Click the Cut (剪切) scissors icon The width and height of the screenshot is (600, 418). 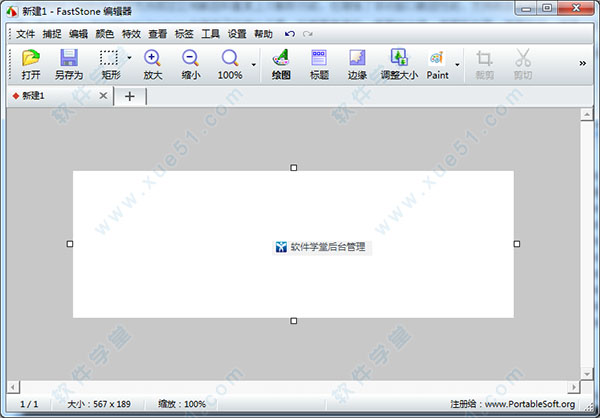pyautogui.click(x=523, y=58)
